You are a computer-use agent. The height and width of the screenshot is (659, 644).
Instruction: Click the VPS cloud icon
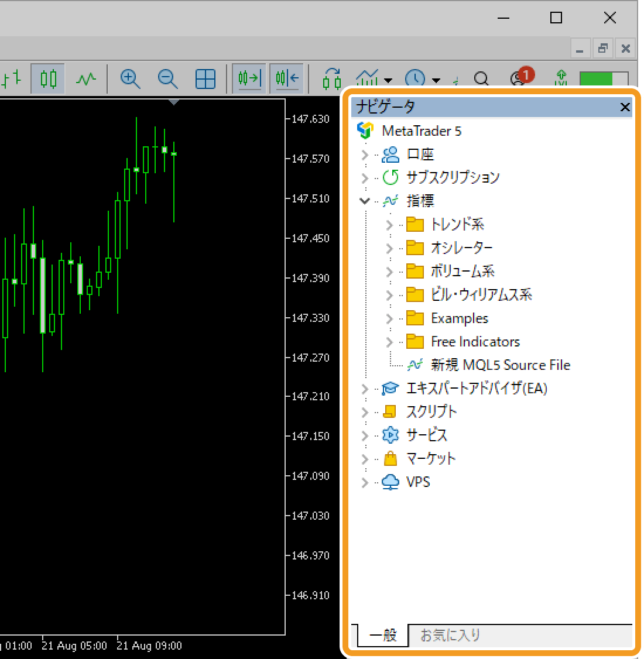(x=390, y=482)
